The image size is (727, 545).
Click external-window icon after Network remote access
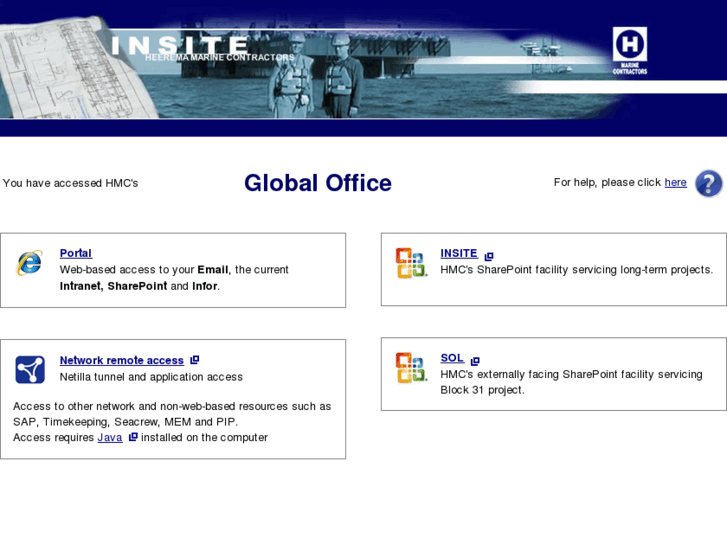tap(195, 359)
